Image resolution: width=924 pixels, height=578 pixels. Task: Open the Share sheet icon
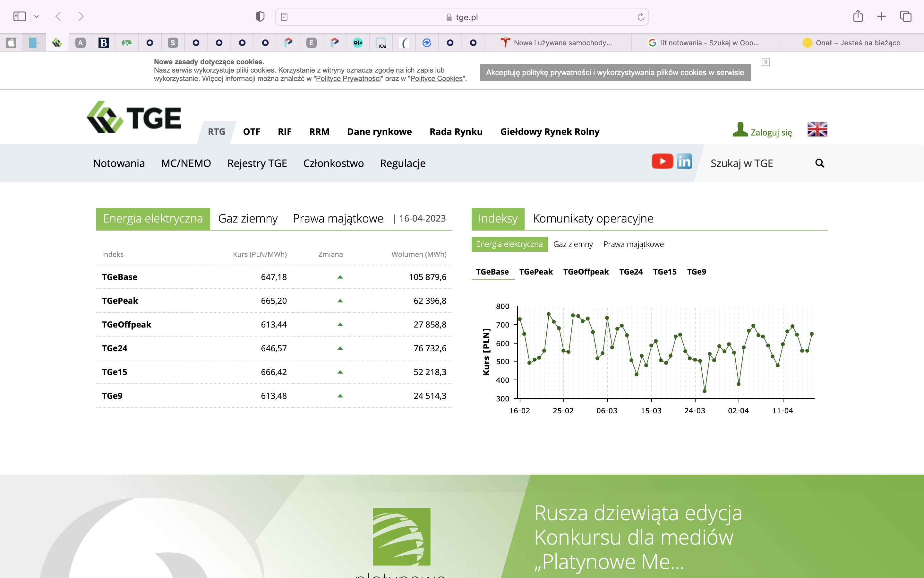[x=858, y=16]
